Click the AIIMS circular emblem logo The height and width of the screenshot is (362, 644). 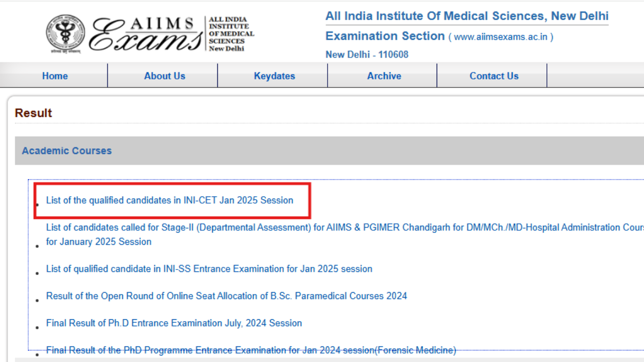(x=66, y=34)
